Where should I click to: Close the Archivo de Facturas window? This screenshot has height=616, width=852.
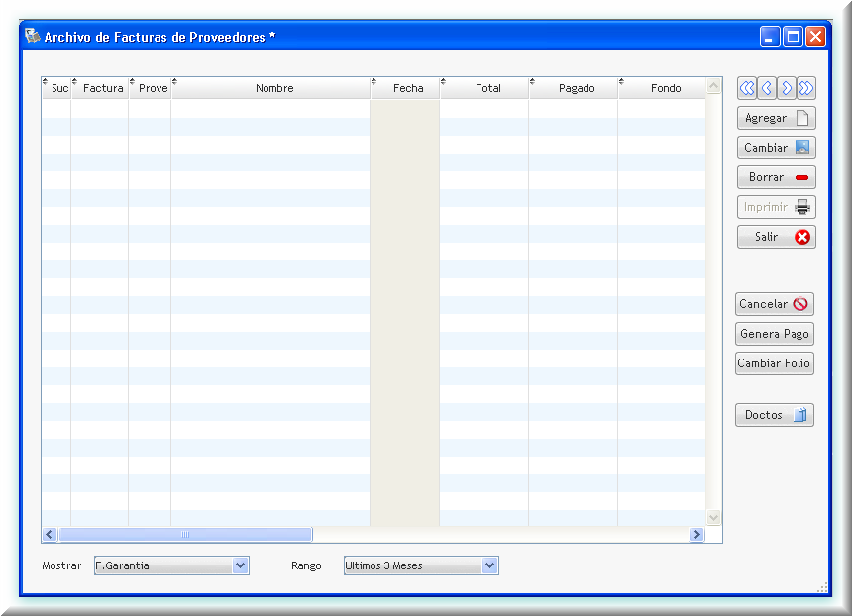pos(815,37)
